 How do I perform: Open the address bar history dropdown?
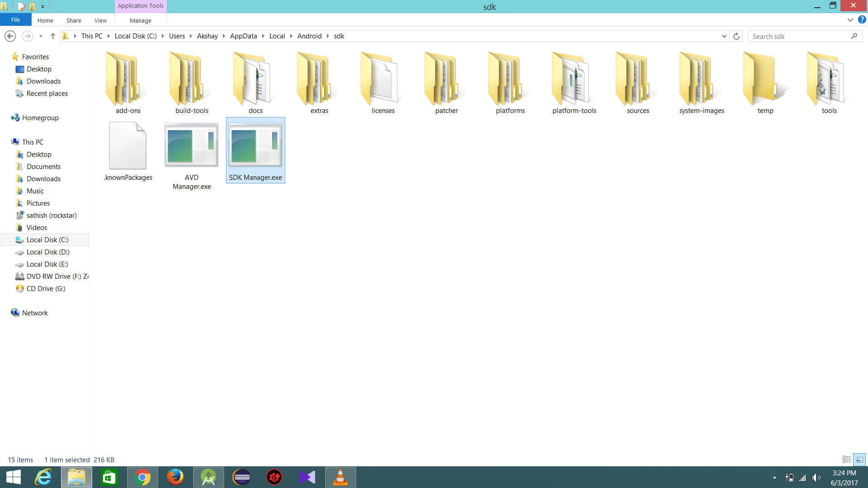click(x=724, y=36)
